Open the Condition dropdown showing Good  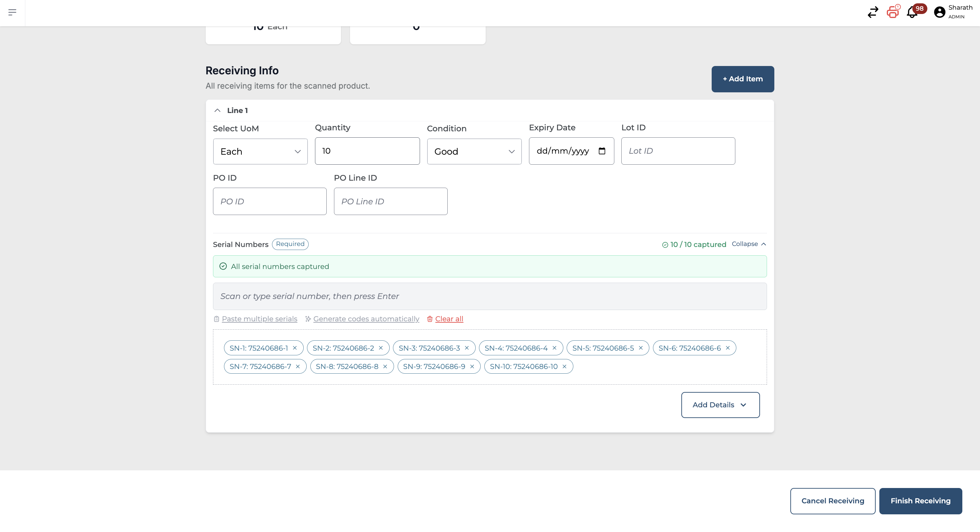[474, 151]
